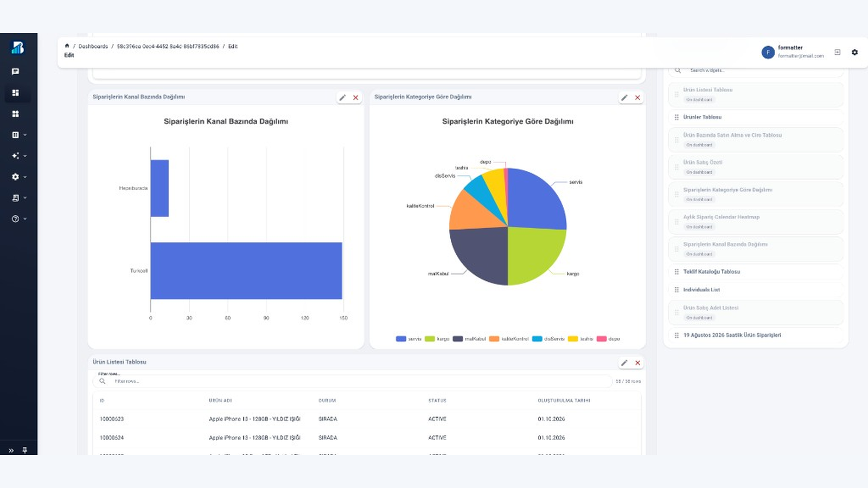This screenshot has width=868, height=488.
Task: Click the logout icon next to the user email
Action: [837, 52]
